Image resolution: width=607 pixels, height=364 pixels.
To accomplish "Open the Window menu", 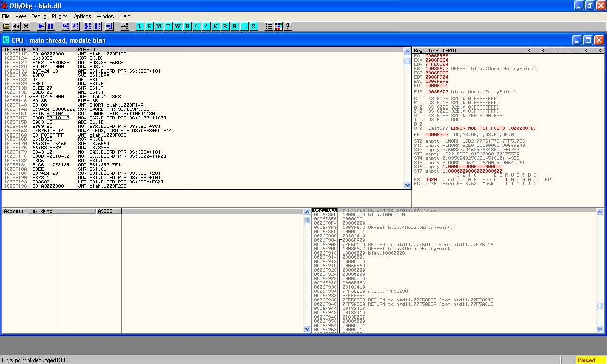I will tap(105, 16).
